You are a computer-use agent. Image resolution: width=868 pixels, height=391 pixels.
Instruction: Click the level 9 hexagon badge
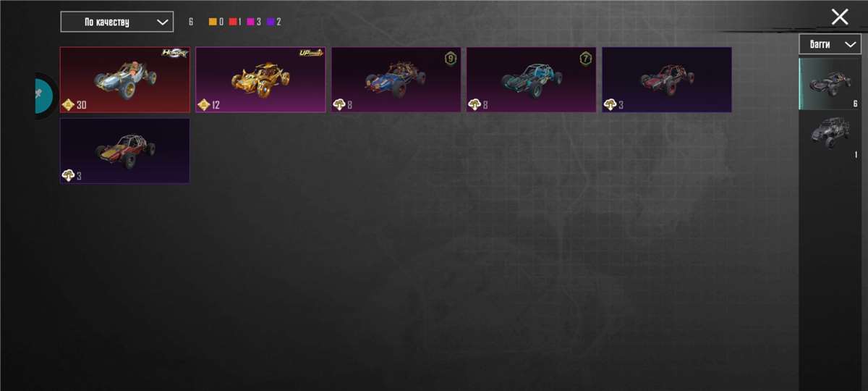pos(451,59)
